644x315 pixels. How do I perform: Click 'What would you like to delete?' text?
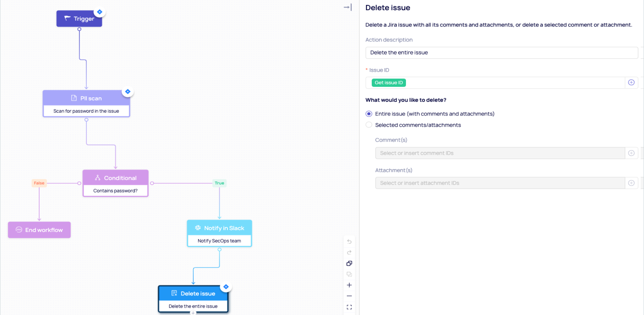(x=406, y=100)
